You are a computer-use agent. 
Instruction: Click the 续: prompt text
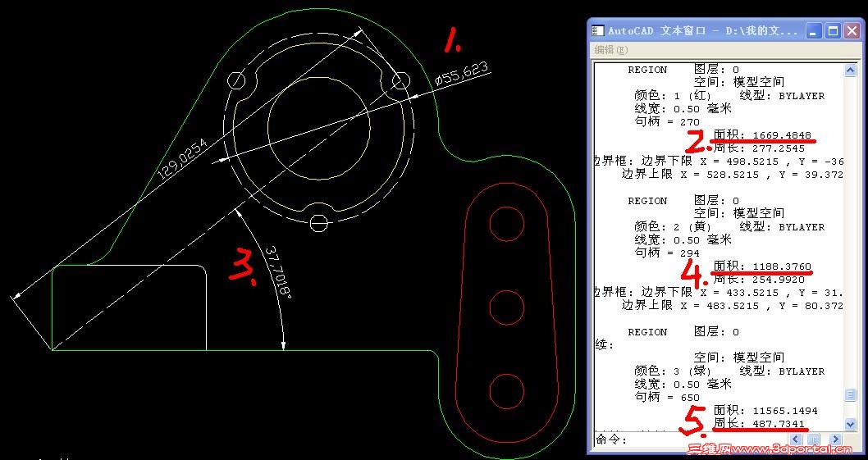coord(604,345)
